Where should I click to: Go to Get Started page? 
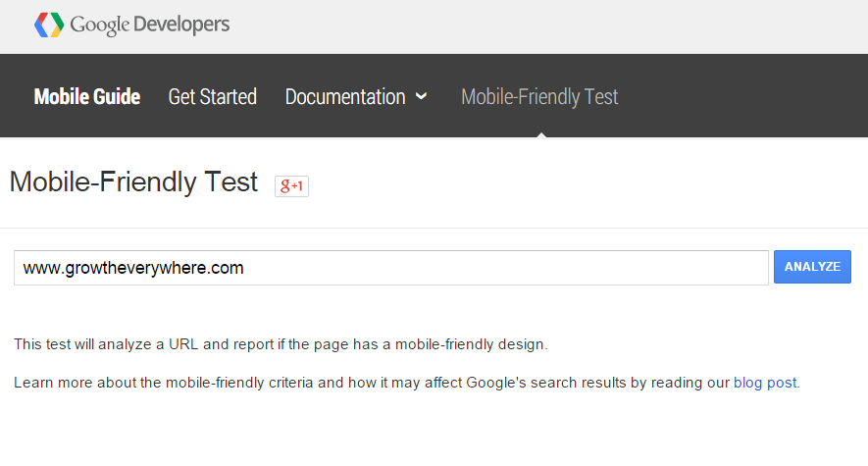(x=213, y=97)
